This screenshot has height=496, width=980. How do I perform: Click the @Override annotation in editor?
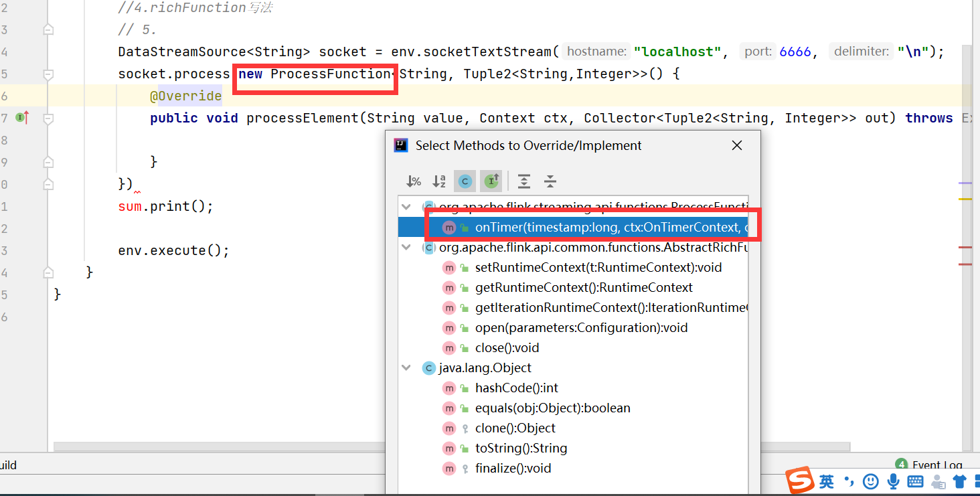pos(186,96)
